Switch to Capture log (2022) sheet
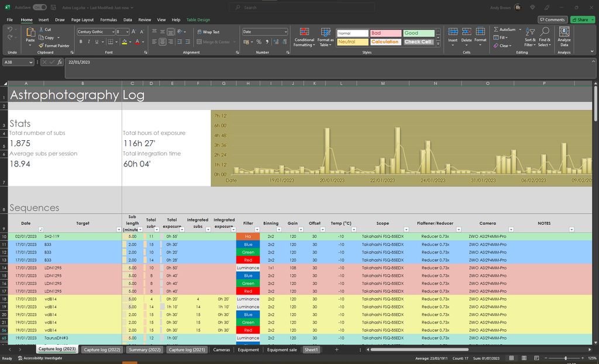The height and width of the screenshot is (364, 599). click(102, 349)
